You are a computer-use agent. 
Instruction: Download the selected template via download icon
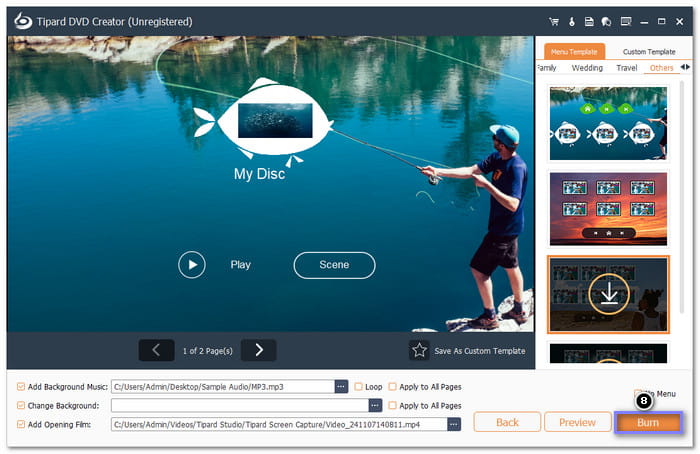coord(609,294)
